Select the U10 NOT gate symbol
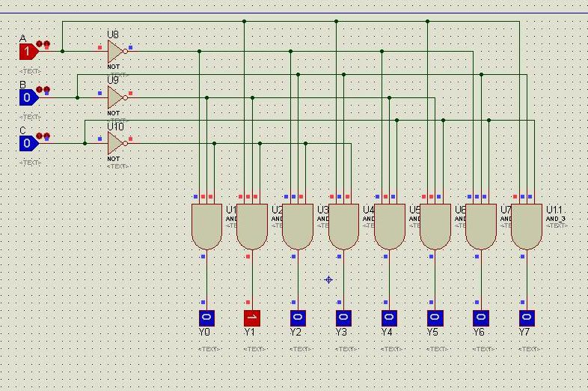Image resolution: width=588 pixels, height=391 pixels. (x=117, y=143)
